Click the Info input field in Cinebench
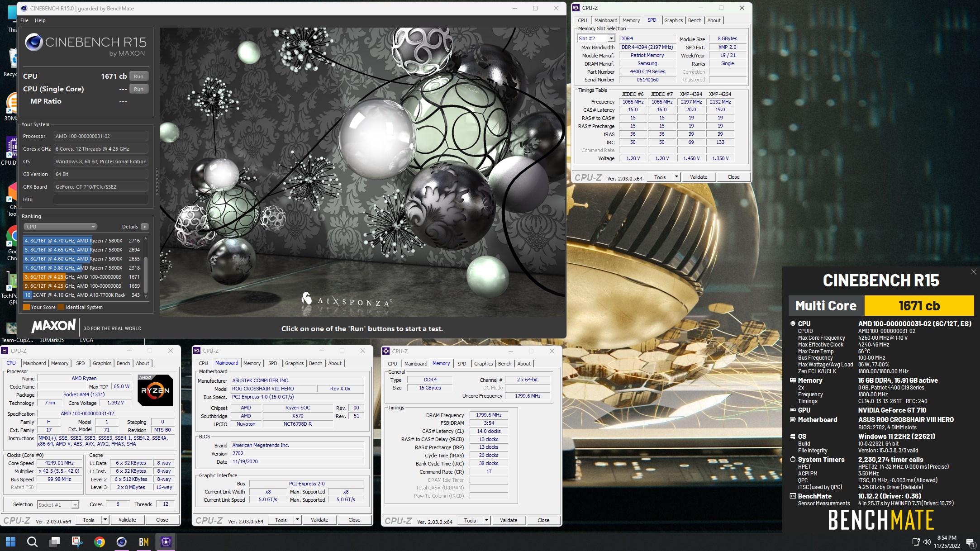This screenshot has width=980, height=551. [100, 199]
